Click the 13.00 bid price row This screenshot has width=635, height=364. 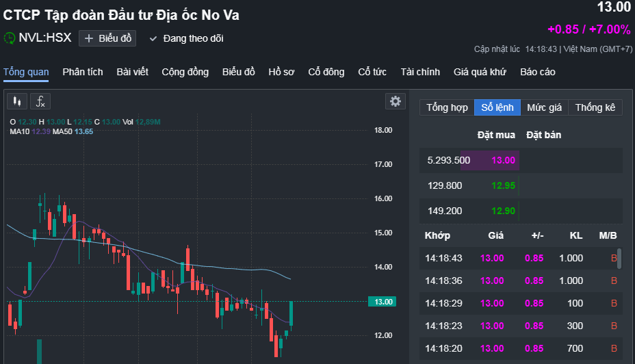click(x=503, y=160)
